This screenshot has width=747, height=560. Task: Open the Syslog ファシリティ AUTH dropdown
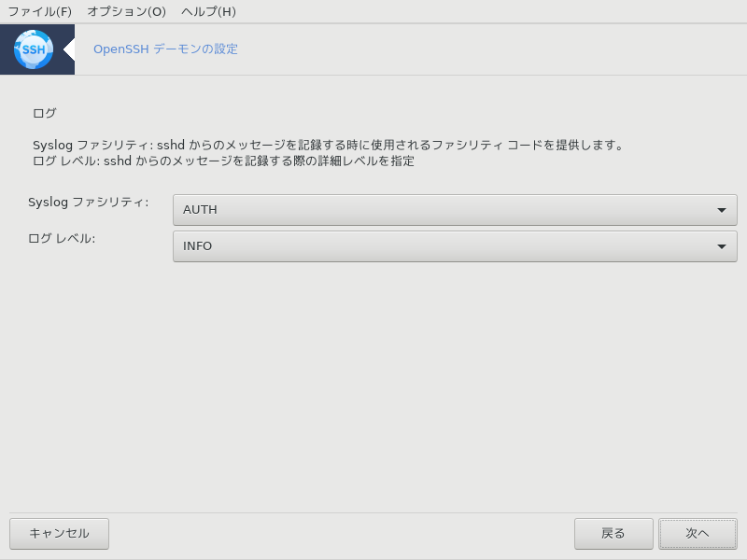pos(455,209)
